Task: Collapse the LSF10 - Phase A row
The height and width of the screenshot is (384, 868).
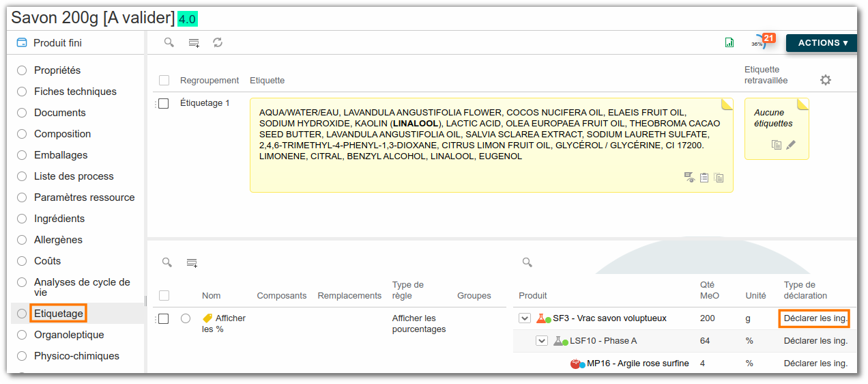Action: click(542, 341)
